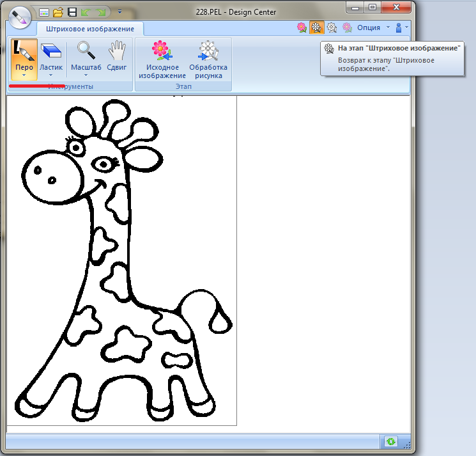Click the save floppy disk icon
The height and width of the screenshot is (456, 476).
[x=72, y=12]
